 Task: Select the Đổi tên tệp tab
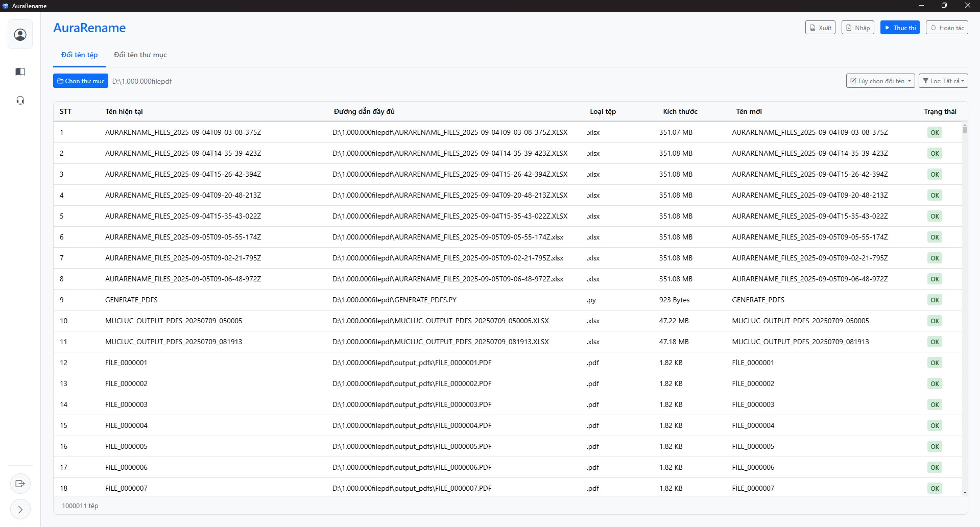(79, 55)
